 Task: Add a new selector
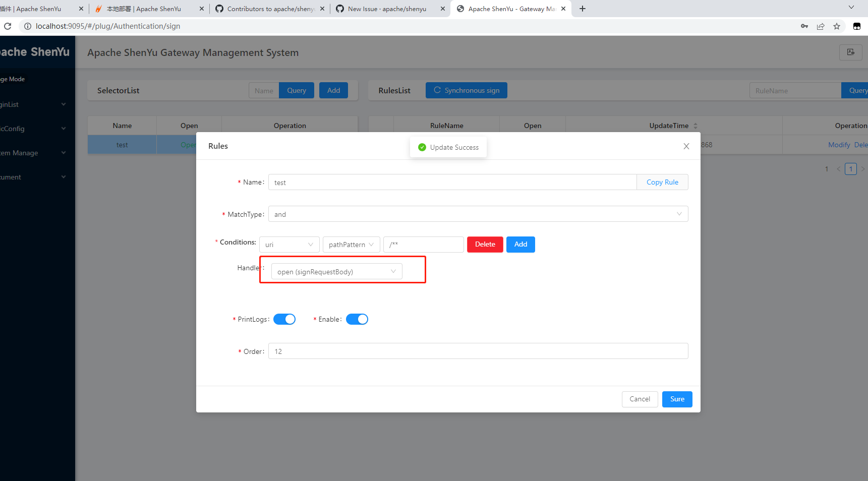point(333,90)
